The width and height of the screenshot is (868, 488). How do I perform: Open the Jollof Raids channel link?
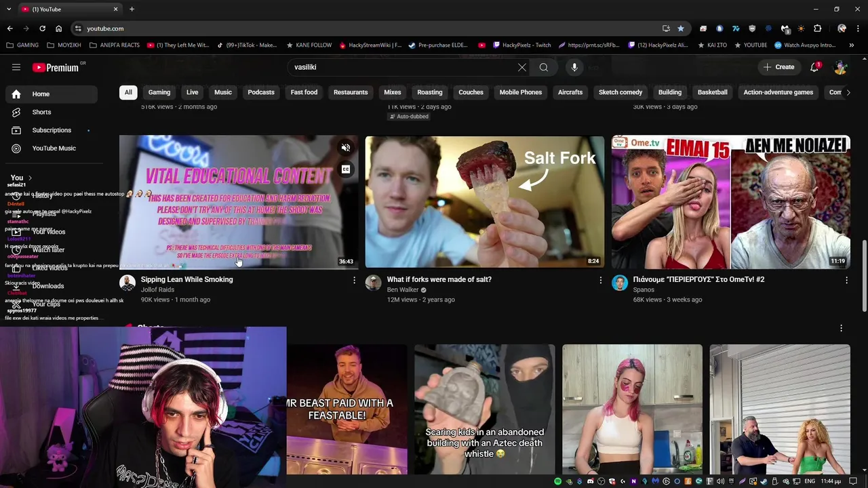(x=157, y=289)
